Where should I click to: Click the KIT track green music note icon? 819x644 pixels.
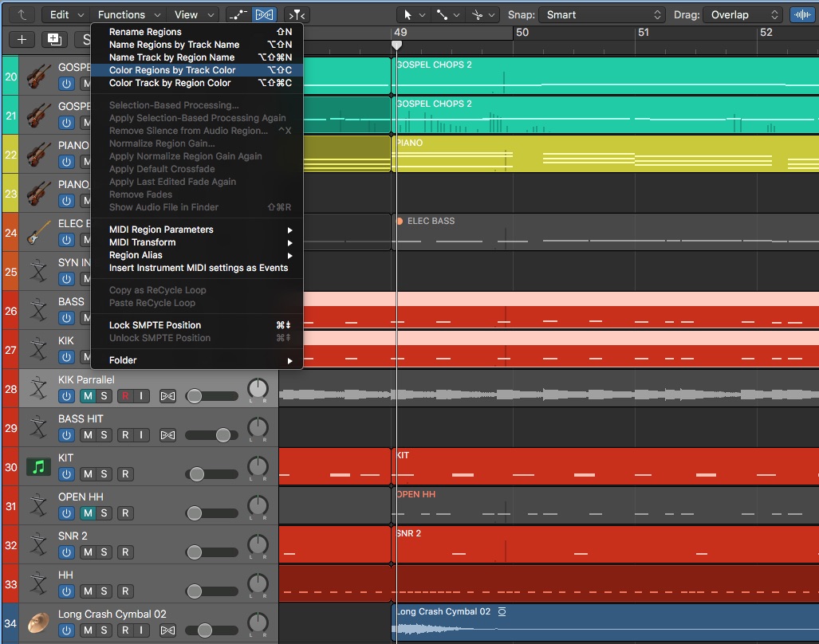[38, 466]
